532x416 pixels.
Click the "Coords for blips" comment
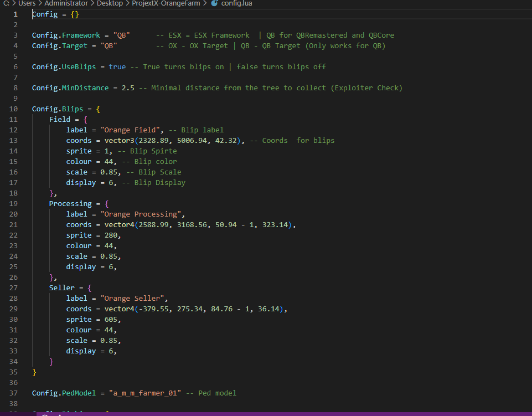pos(292,141)
